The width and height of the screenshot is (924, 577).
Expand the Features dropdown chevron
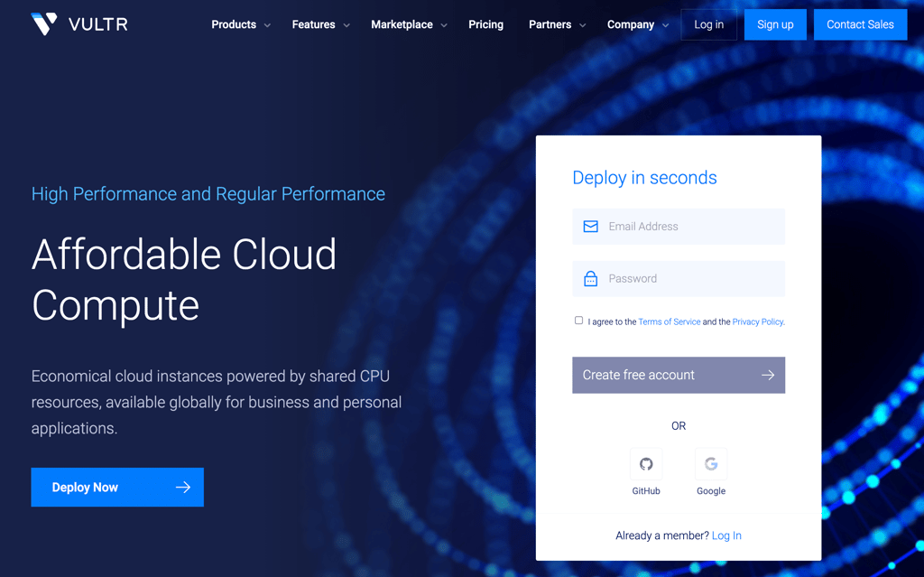[346, 25]
